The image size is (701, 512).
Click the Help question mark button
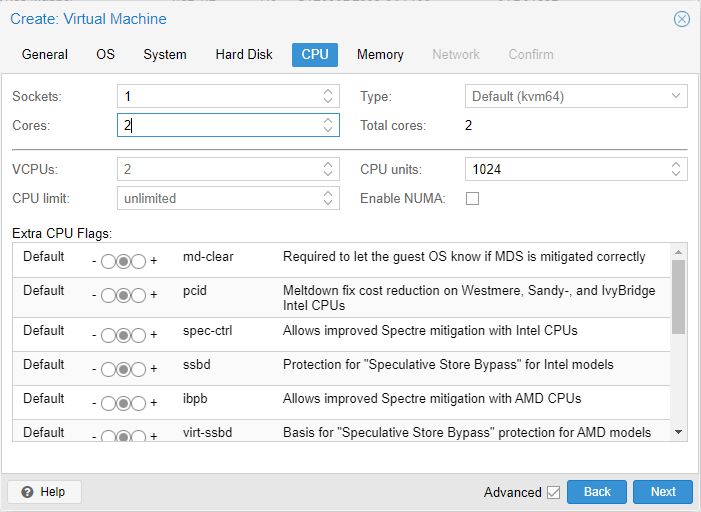44,492
